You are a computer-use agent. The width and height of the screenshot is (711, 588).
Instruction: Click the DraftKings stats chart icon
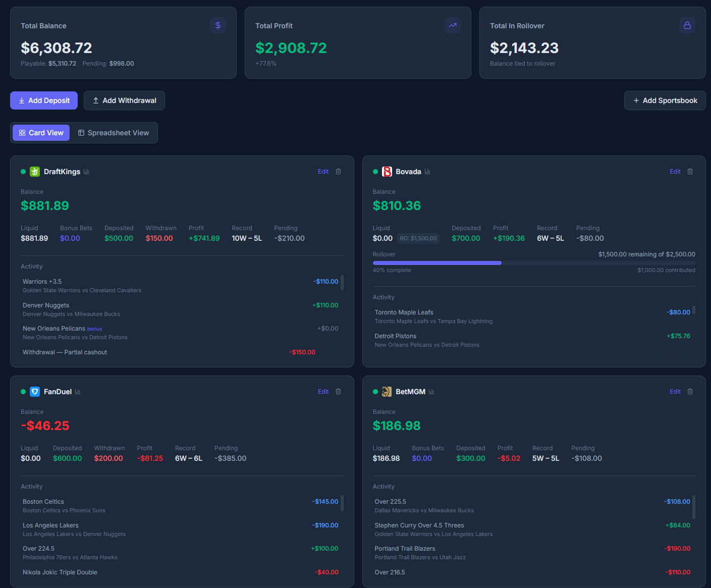pos(86,172)
